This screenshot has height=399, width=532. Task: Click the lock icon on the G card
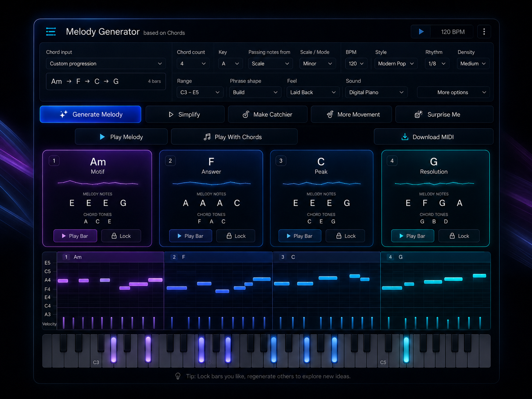click(x=452, y=236)
